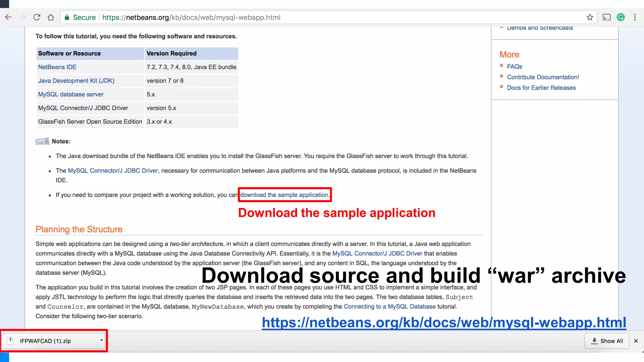The image size is (644, 362).
Task: Open the MySQL database server link
Action: coord(71,94)
